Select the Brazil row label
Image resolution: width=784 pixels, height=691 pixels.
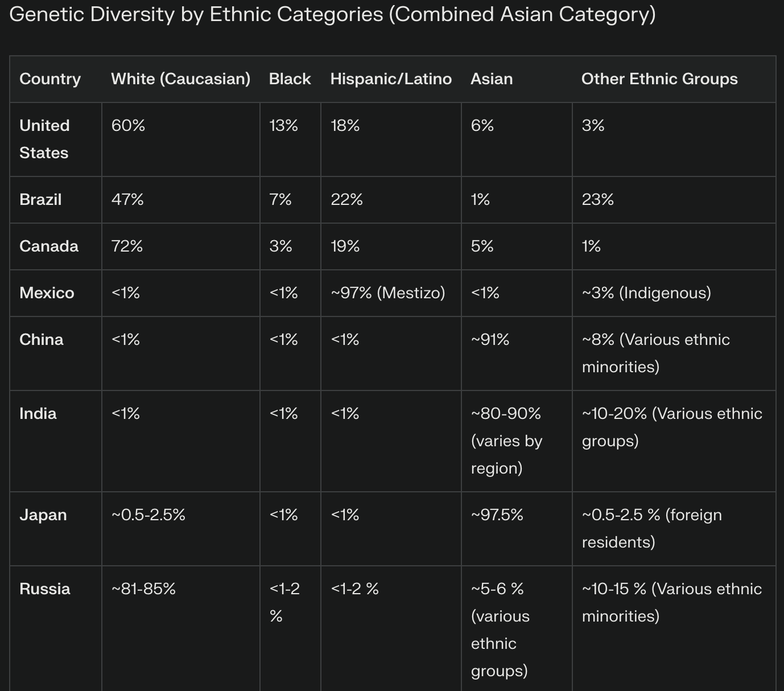click(40, 200)
